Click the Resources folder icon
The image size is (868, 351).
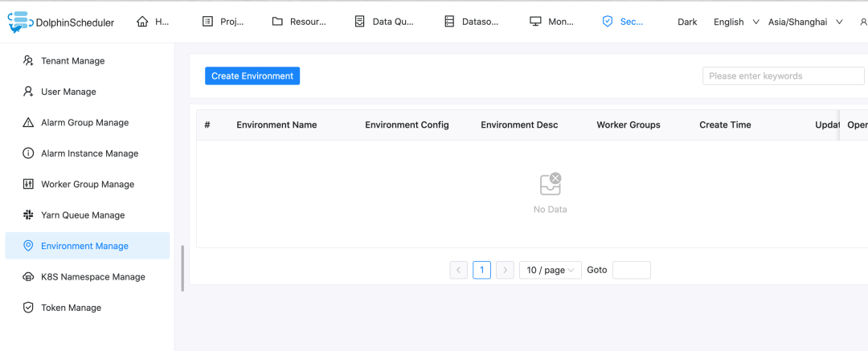[x=277, y=22]
